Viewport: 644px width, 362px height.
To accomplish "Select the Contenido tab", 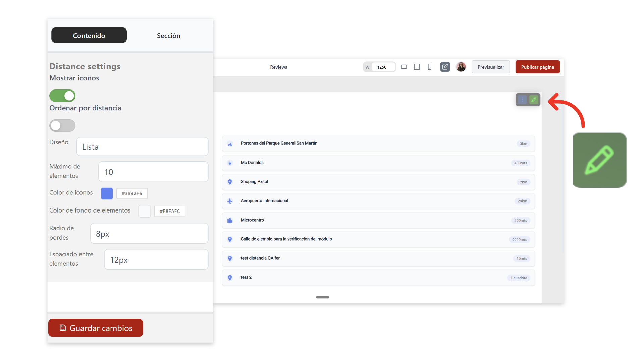I will [89, 36].
